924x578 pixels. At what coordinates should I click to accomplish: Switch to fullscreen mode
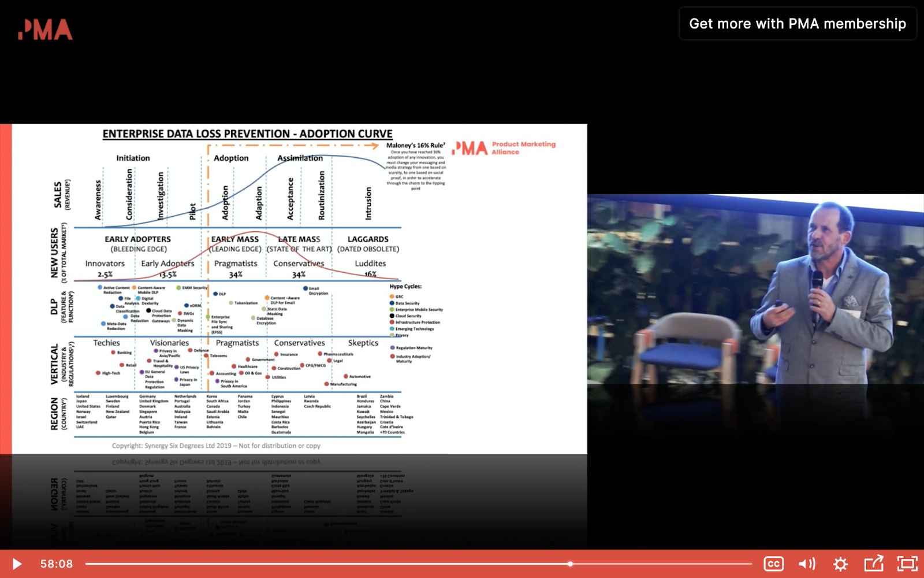[907, 564]
